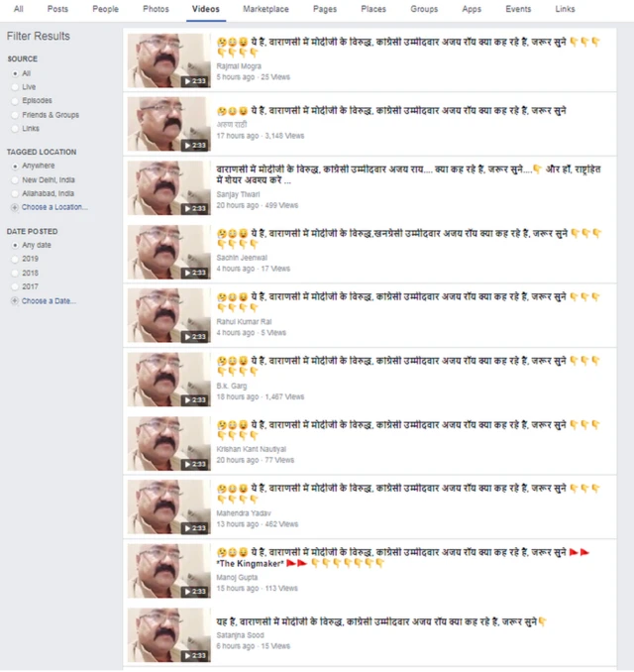Open Satanjna Sood's video thumbnail
The width and height of the screenshot is (634, 672).
pos(169,634)
